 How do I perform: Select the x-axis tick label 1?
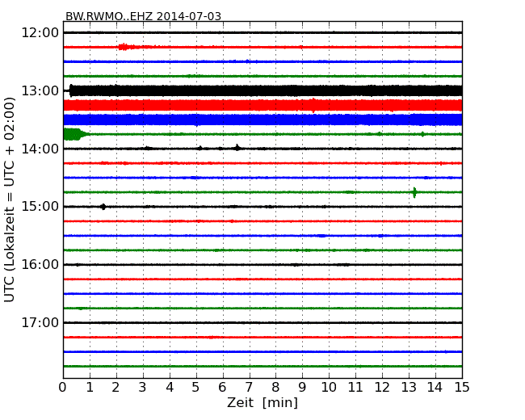tap(90, 388)
